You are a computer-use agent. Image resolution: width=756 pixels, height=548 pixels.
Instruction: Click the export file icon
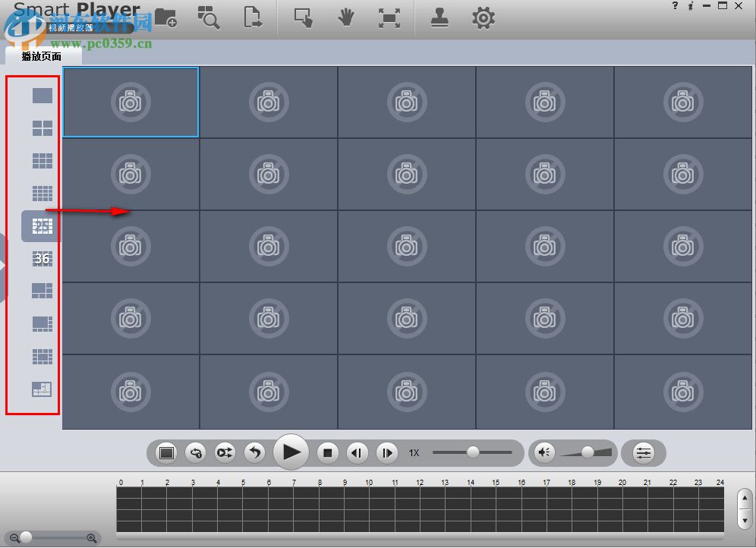253,17
